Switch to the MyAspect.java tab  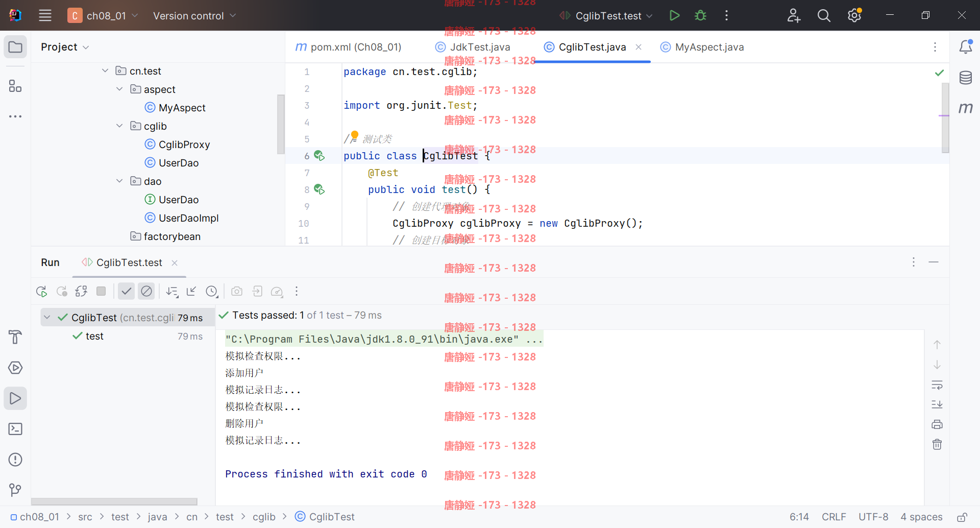coord(702,47)
